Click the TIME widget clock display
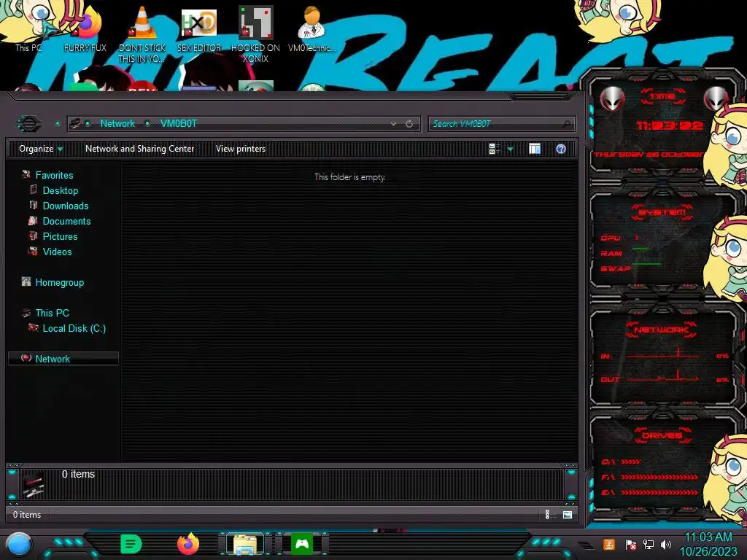The image size is (747, 560). click(670, 125)
